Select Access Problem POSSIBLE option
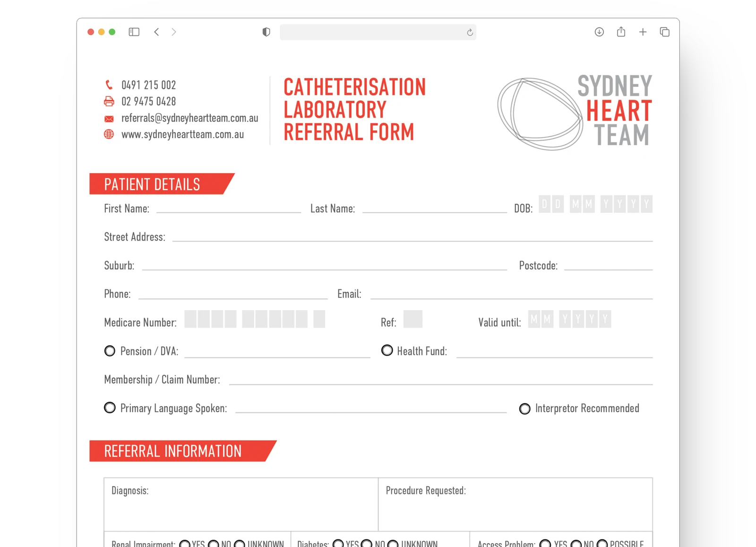The height and width of the screenshot is (547, 756). coord(602,544)
